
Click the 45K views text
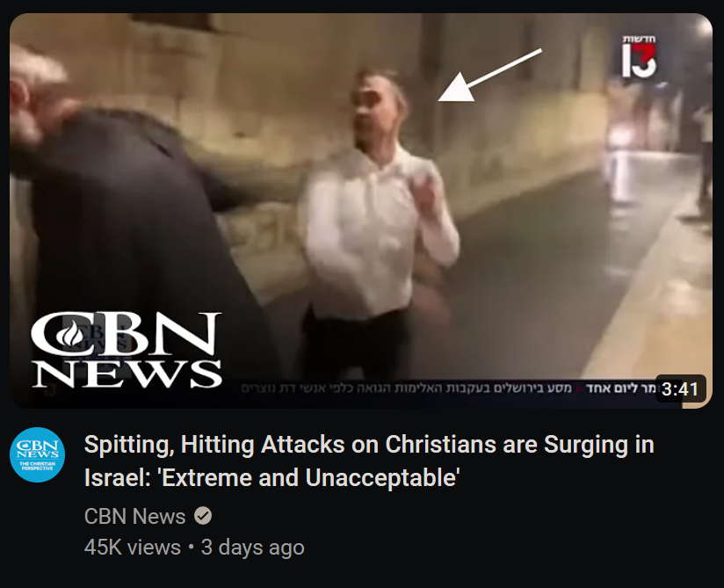coord(133,548)
